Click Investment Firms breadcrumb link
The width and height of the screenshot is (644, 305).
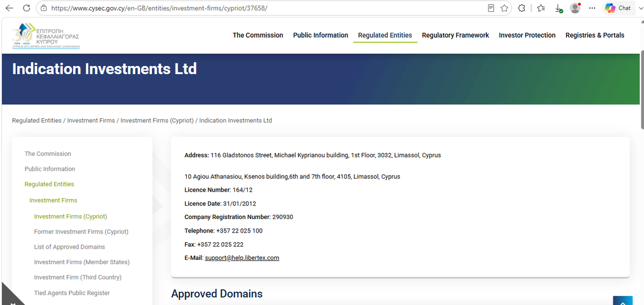(91, 120)
